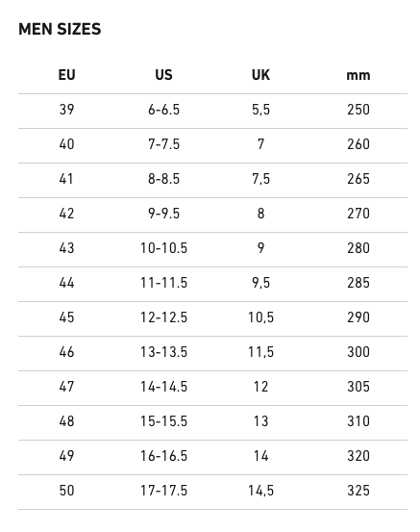The width and height of the screenshot is (420, 532).
Task: Select the mm column header
Action: (x=358, y=75)
